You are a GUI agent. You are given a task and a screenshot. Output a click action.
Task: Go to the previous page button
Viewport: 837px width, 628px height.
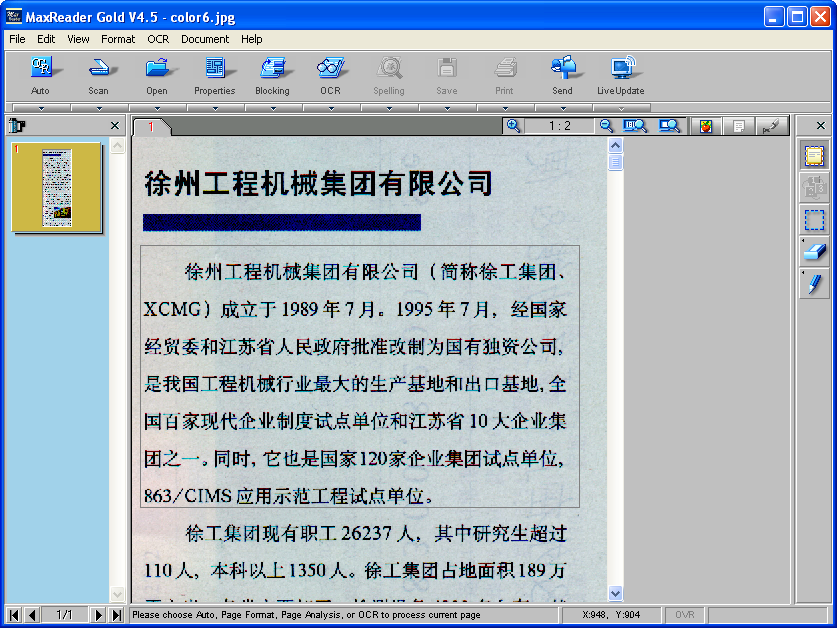(32, 615)
